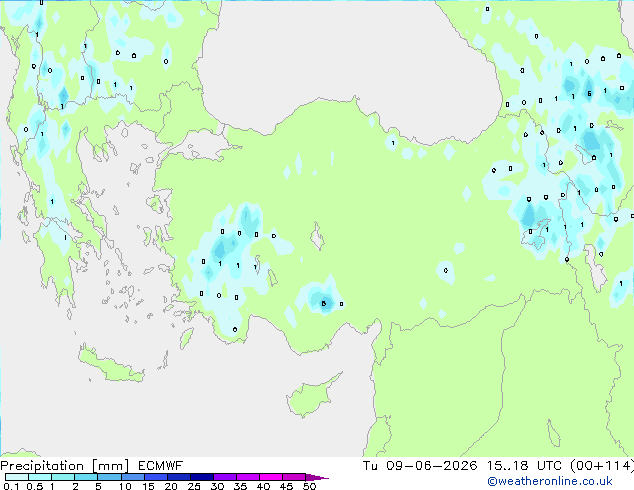The width and height of the screenshot is (634, 490).
Task: Click the 0.1–0.5 mm palest legend swatch
Action: (x=17, y=477)
